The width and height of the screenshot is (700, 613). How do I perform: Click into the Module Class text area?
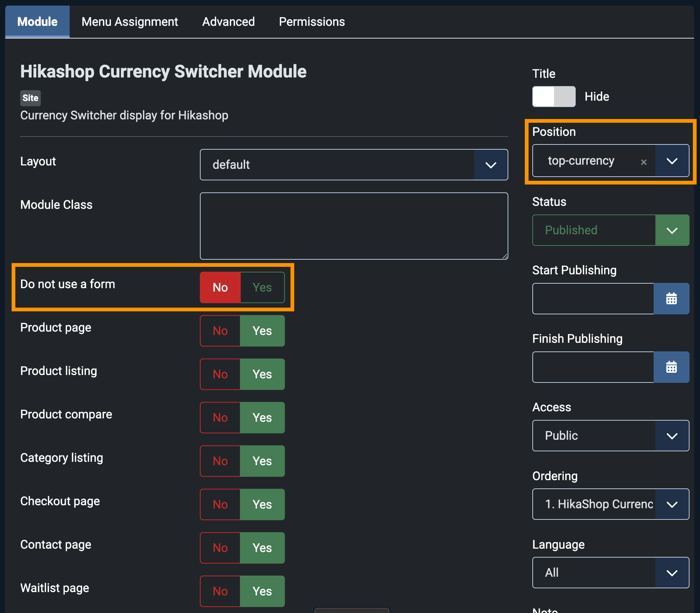coord(354,226)
